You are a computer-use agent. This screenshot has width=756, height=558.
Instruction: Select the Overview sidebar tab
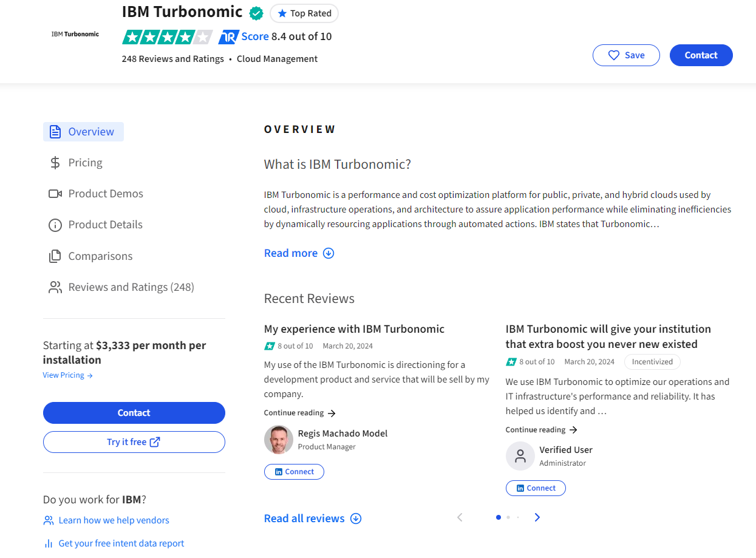coord(83,132)
